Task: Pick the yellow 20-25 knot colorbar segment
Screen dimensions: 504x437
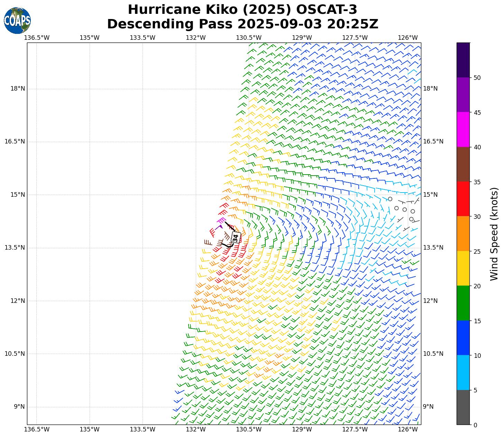Action: (x=463, y=268)
